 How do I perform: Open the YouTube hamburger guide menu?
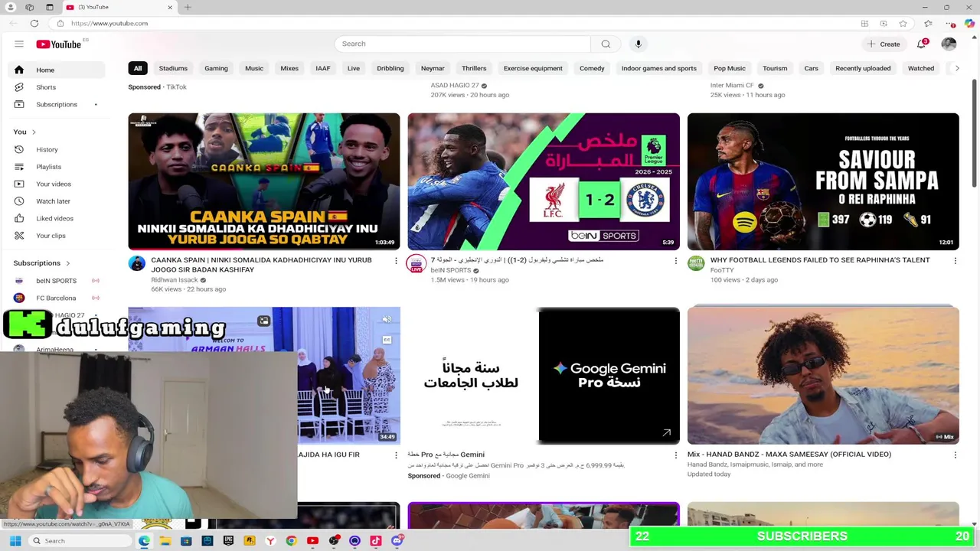[x=18, y=44]
